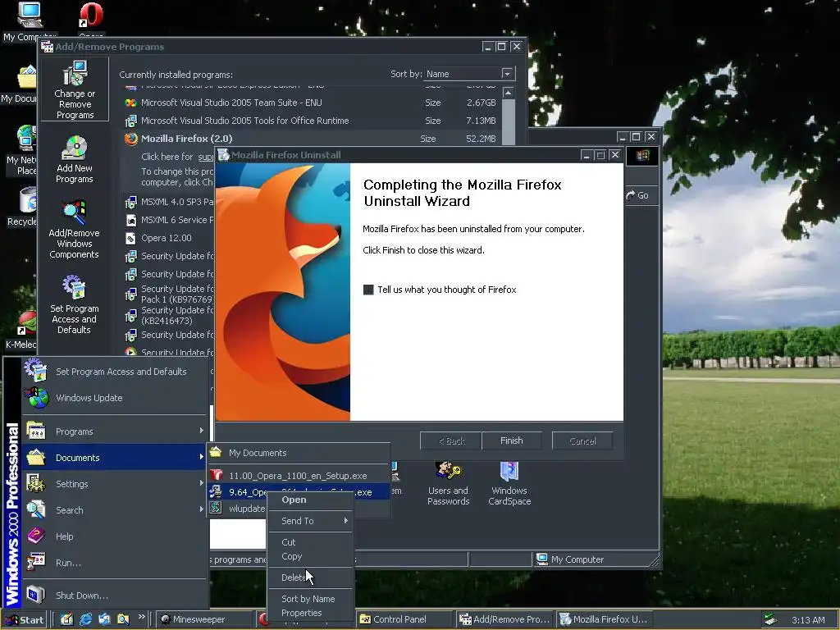Switch to the Minesweeper taskbar button
The width and height of the screenshot is (840, 630).
point(205,620)
